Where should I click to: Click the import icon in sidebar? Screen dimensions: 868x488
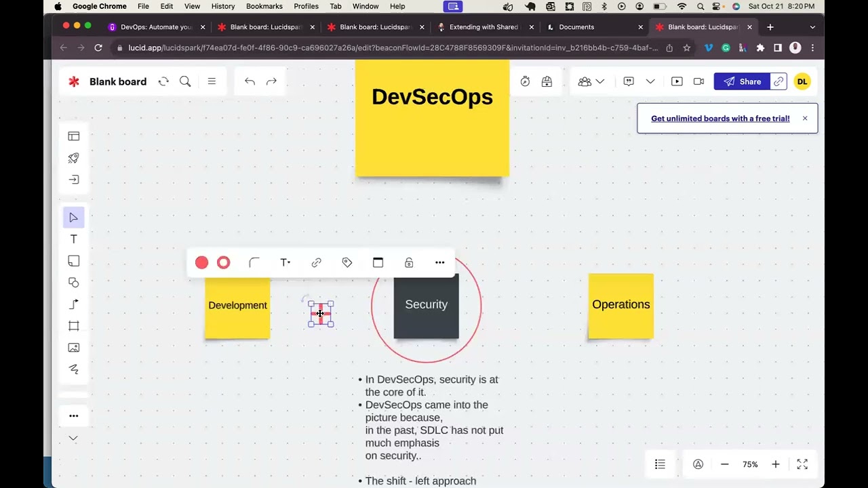point(74,180)
